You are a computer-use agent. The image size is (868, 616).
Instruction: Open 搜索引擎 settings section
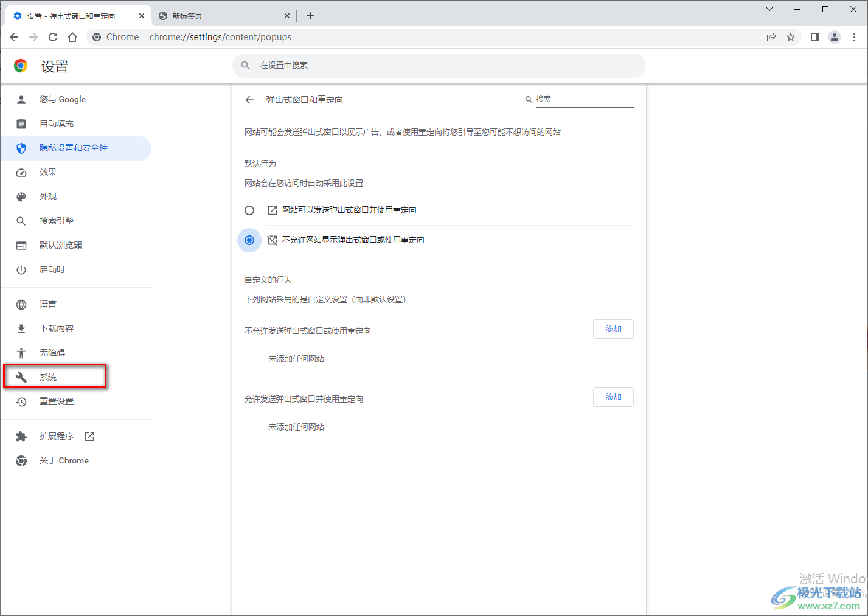pyautogui.click(x=76, y=221)
